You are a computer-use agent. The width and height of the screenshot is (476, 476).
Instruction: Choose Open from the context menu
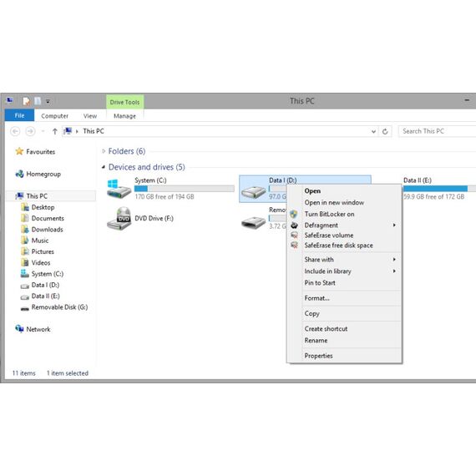(345, 190)
